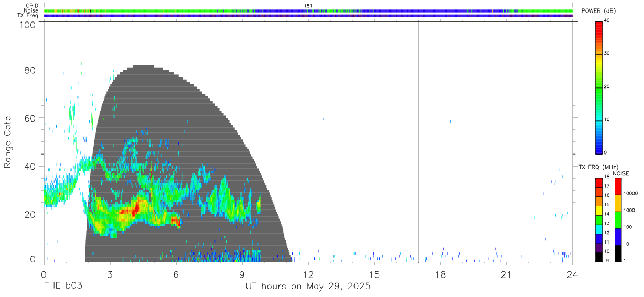Screen dimensions: 644x297
Task: Click the x-axis tick label 18
Action: tap(440, 274)
